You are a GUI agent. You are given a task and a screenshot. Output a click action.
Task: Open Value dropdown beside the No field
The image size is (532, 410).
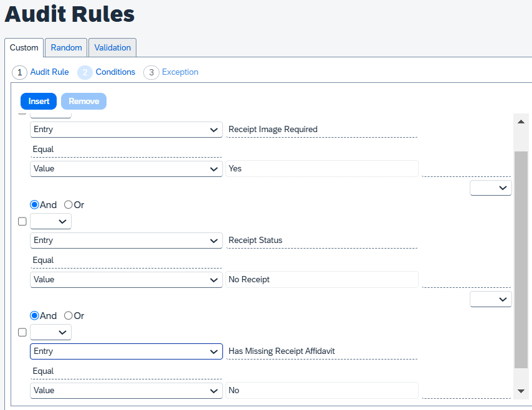[x=126, y=391]
